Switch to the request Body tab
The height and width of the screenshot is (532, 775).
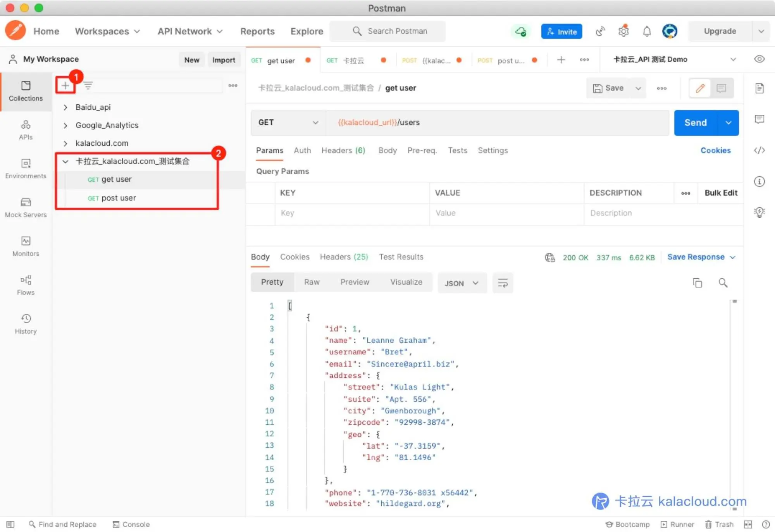click(x=387, y=150)
